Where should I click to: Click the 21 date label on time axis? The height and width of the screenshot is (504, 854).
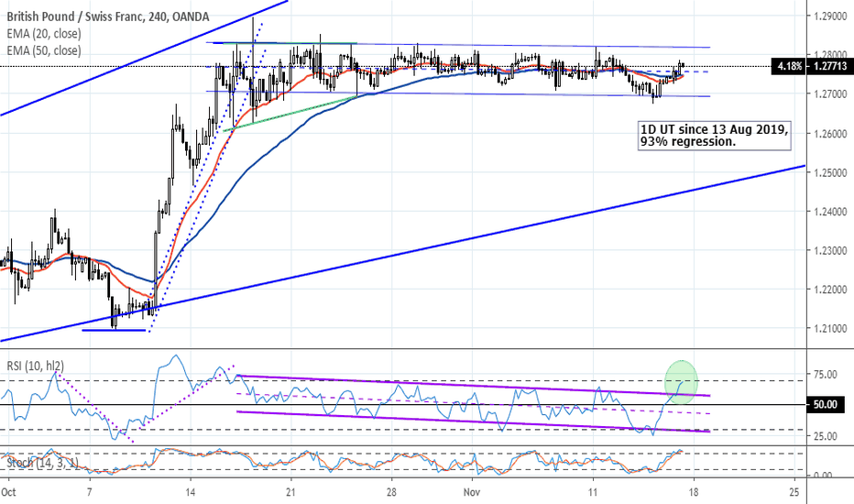[x=290, y=493]
